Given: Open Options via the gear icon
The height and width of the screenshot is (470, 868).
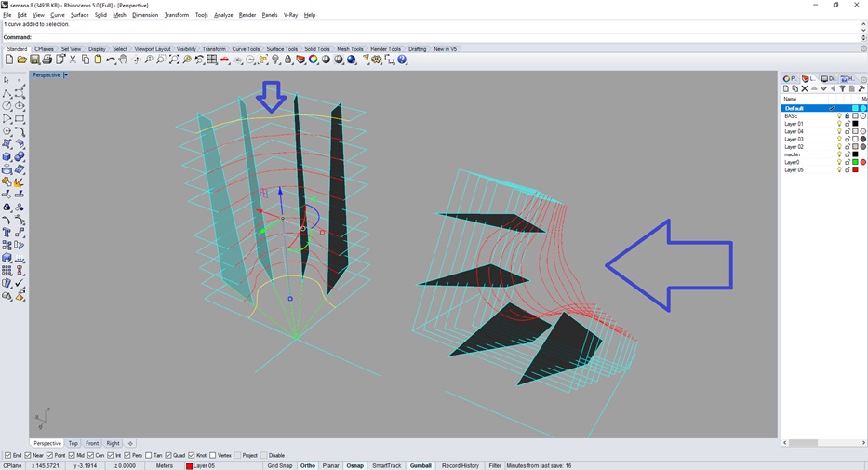Looking at the screenshot, I should coord(377,60).
